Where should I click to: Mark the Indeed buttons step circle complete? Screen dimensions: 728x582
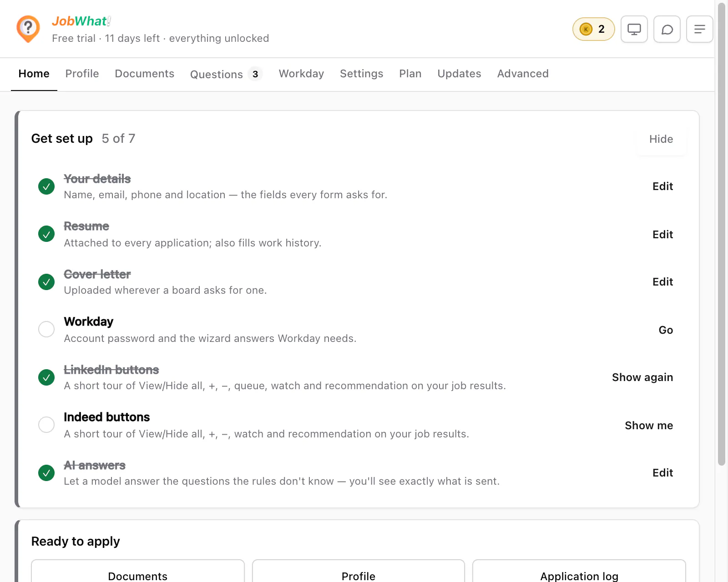46,425
